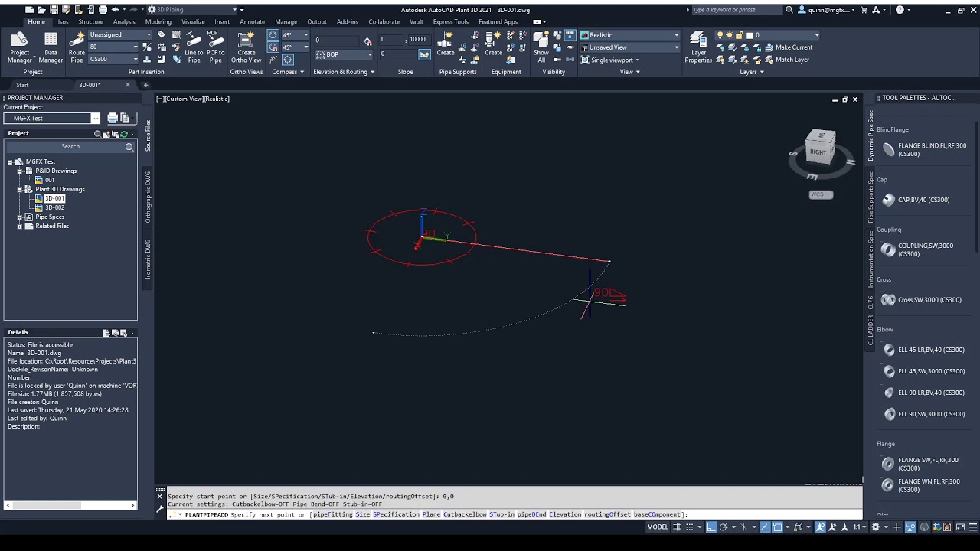
Task: Toggle grid display in the status bar
Action: 678,527
